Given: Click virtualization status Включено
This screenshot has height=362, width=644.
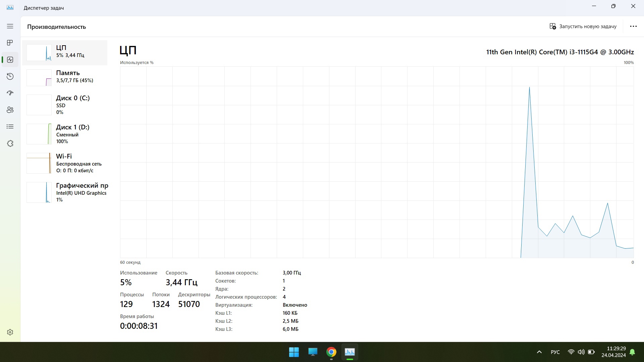Looking at the screenshot, I should tap(295, 305).
